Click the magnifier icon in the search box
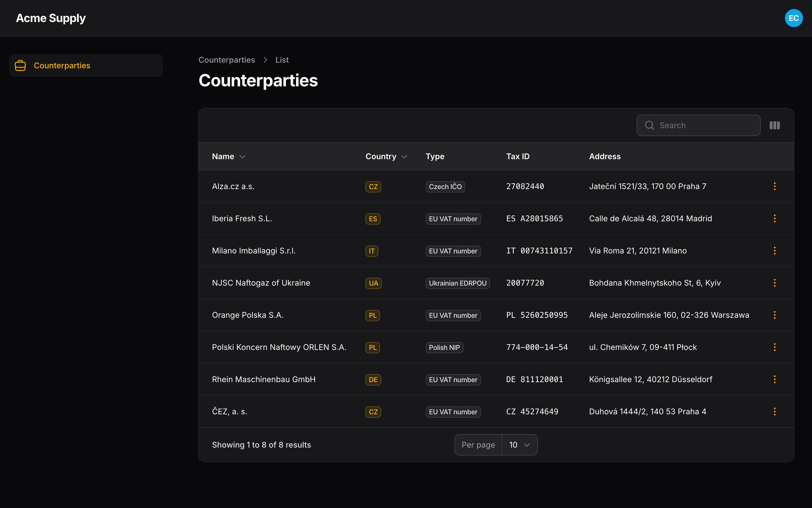This screenshot has height=508, width=812. pyautogui.click(x=649, y=125)
